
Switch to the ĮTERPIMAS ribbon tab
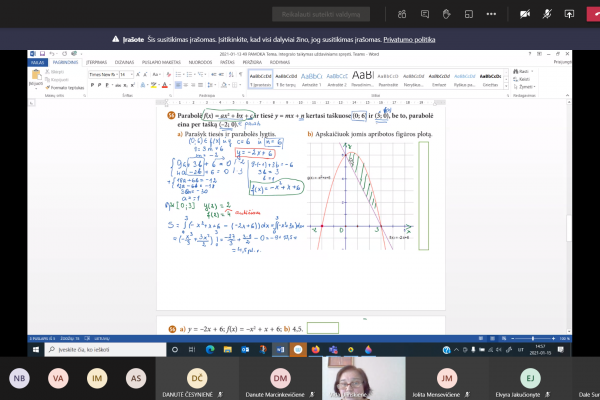96,62
